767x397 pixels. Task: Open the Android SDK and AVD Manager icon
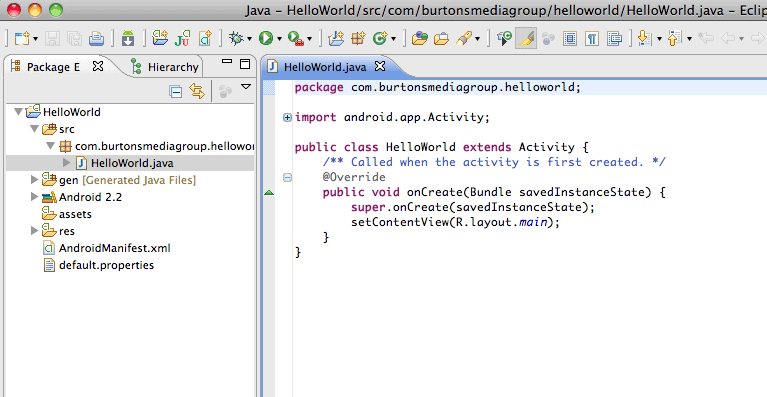pyautogui.click(x=128, y=38)
